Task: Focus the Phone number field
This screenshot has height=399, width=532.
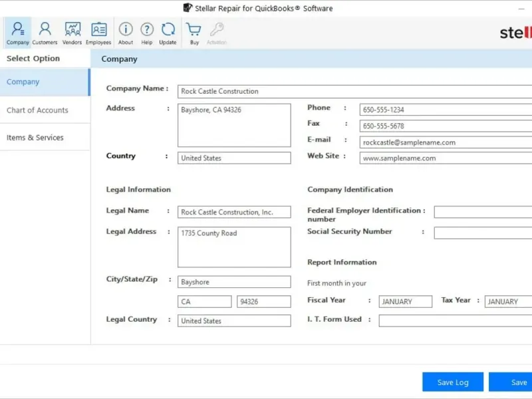Action: click(x=446, y=110)
